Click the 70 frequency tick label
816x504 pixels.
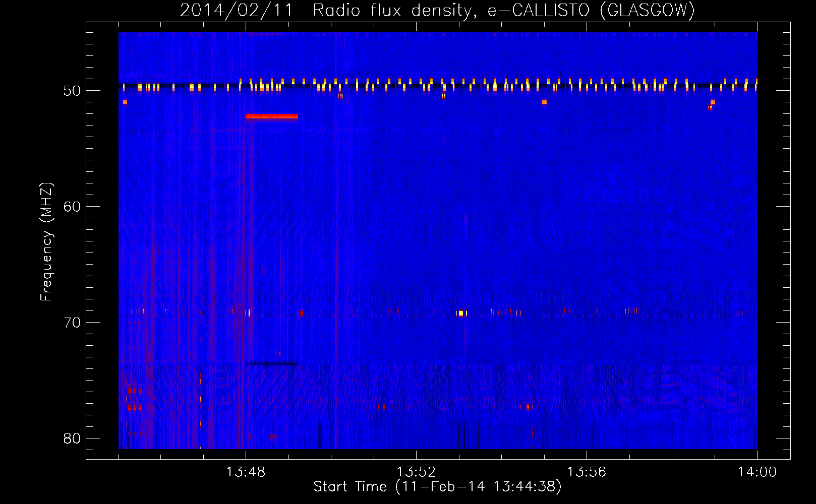[72, 323]
